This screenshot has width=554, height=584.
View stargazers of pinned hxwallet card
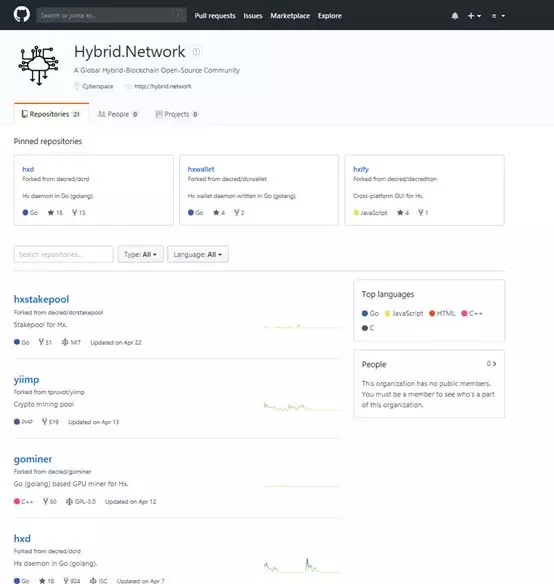coord(219,213)
